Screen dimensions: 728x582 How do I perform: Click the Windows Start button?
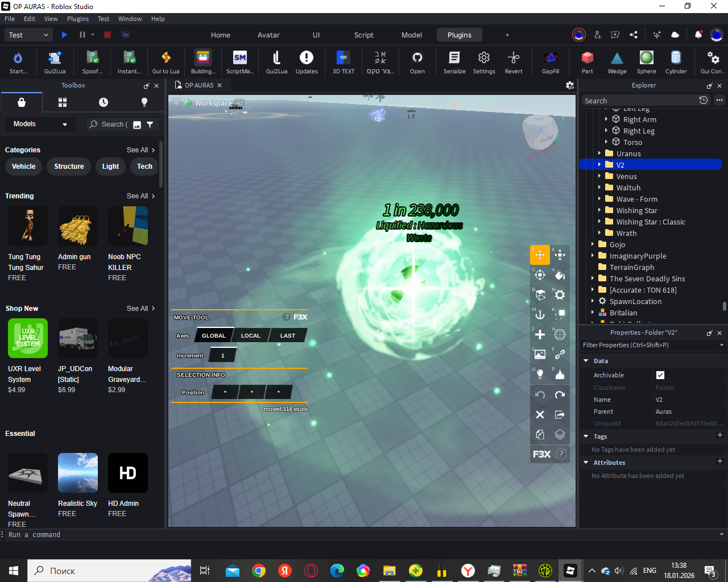(14, 571)
